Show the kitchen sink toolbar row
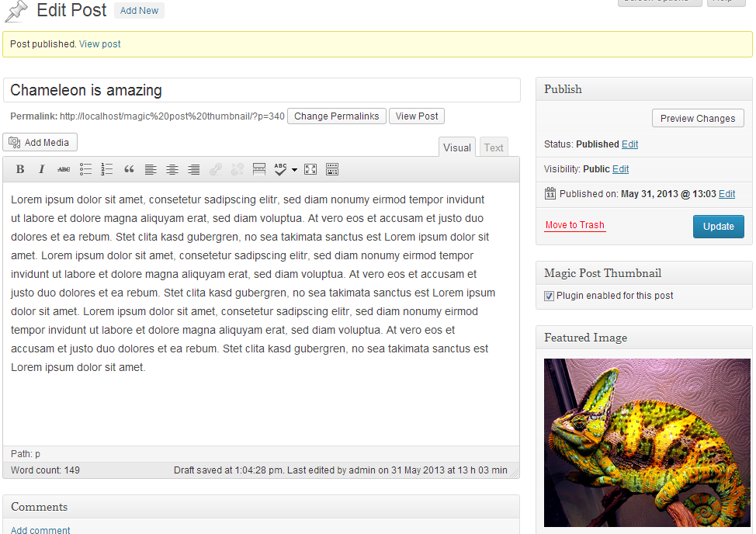Viewport: 756px width, 534px height. tap(332, 169)
